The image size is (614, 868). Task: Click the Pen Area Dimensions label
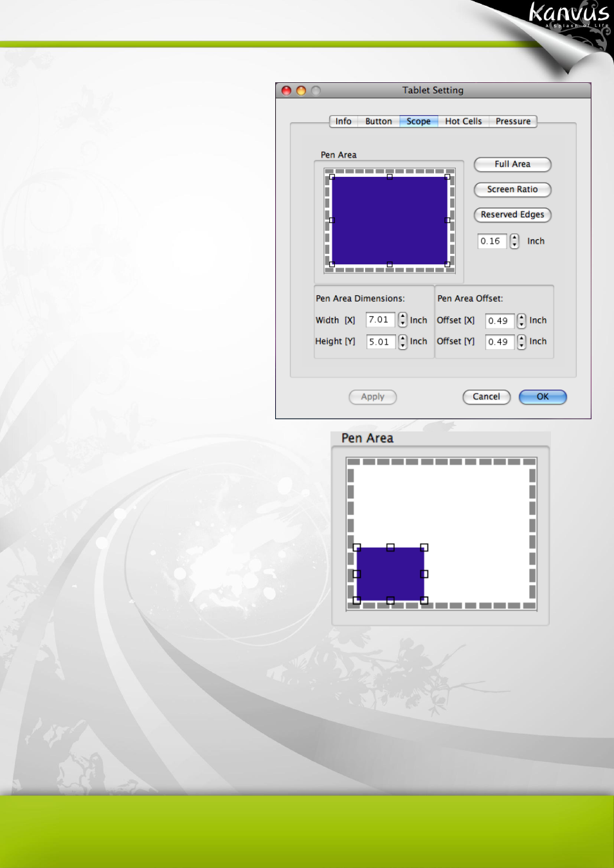point(360,298)
